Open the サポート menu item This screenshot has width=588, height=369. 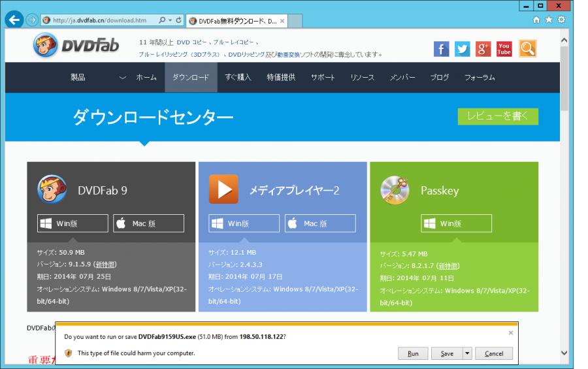323,78
